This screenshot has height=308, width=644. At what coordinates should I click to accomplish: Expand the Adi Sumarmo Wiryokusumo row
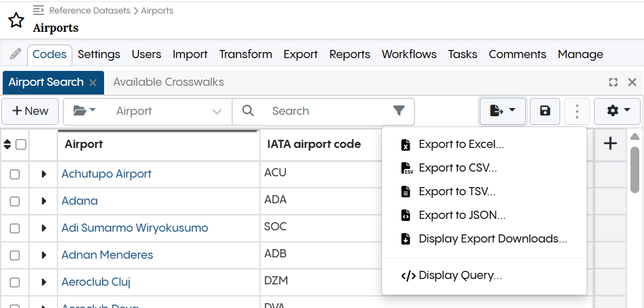[x=44, y=228]
